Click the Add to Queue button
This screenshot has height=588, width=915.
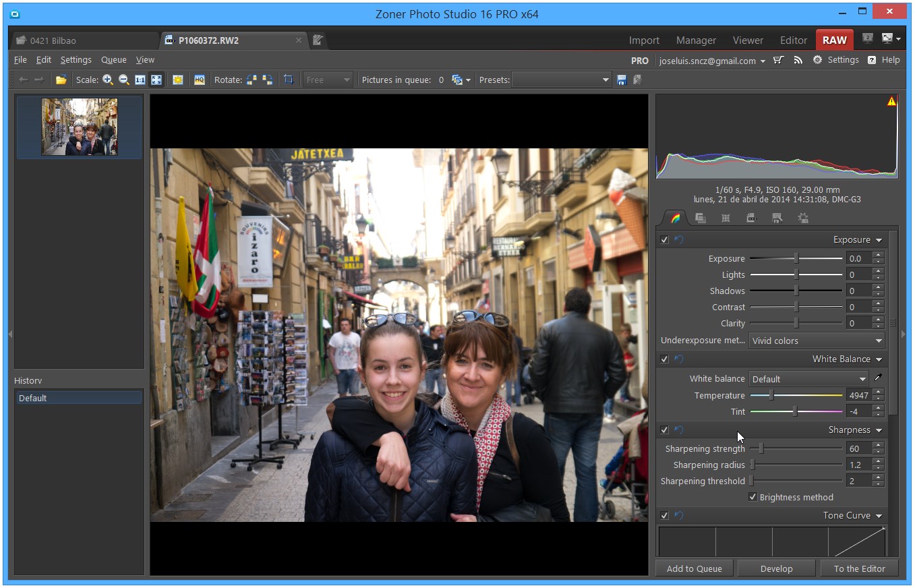point(694,568)
